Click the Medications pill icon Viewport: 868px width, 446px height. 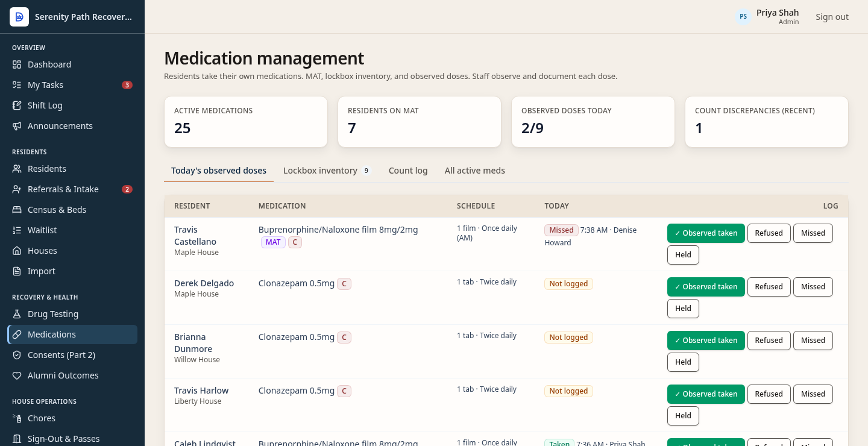17,334
